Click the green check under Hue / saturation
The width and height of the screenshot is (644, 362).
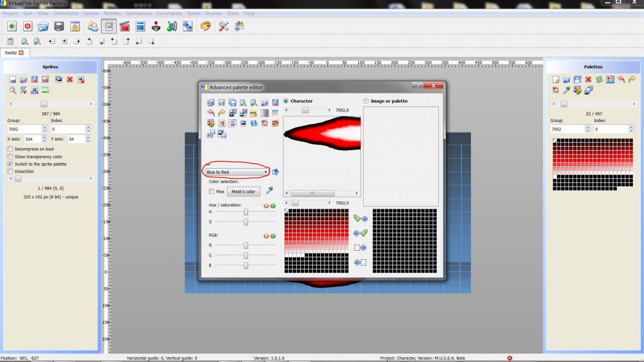273,206
